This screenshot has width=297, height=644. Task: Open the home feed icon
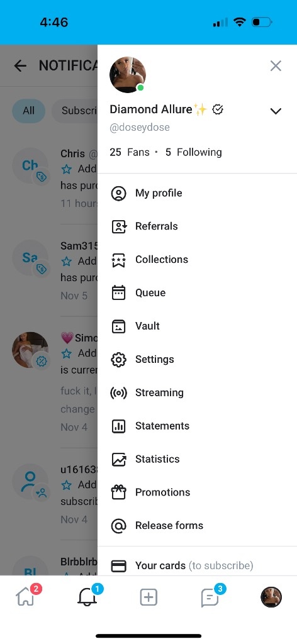point(25,597)
